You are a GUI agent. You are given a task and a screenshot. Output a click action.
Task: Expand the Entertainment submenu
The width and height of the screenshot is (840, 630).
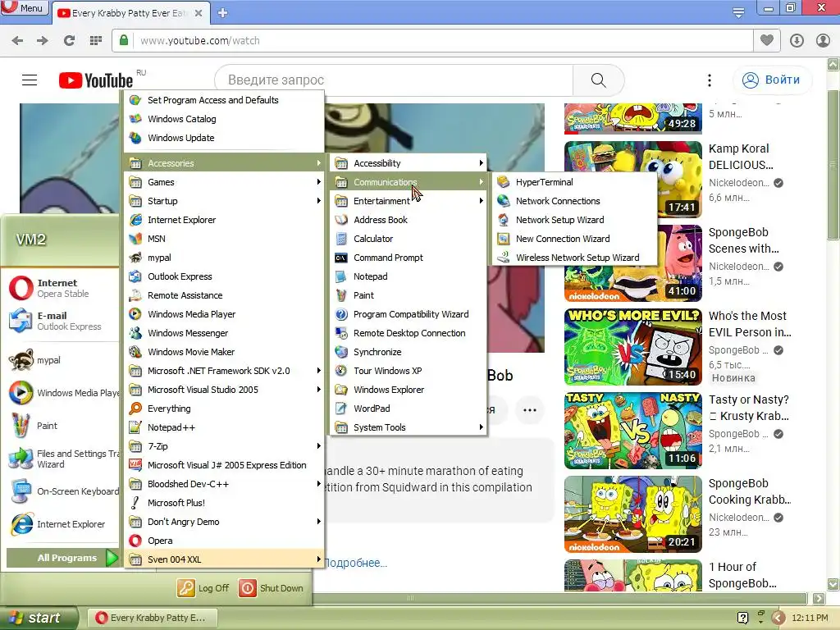pos(409,201)
